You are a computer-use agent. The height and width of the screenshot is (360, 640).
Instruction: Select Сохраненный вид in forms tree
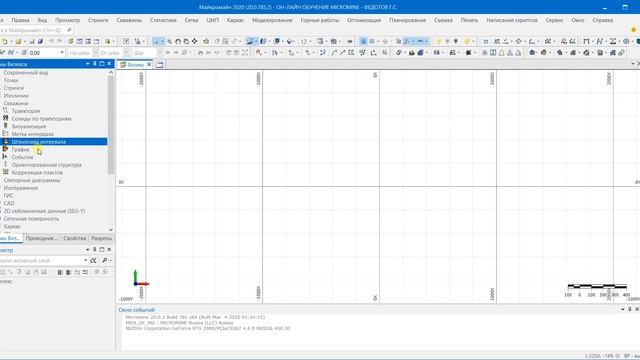tap(26, 73)
